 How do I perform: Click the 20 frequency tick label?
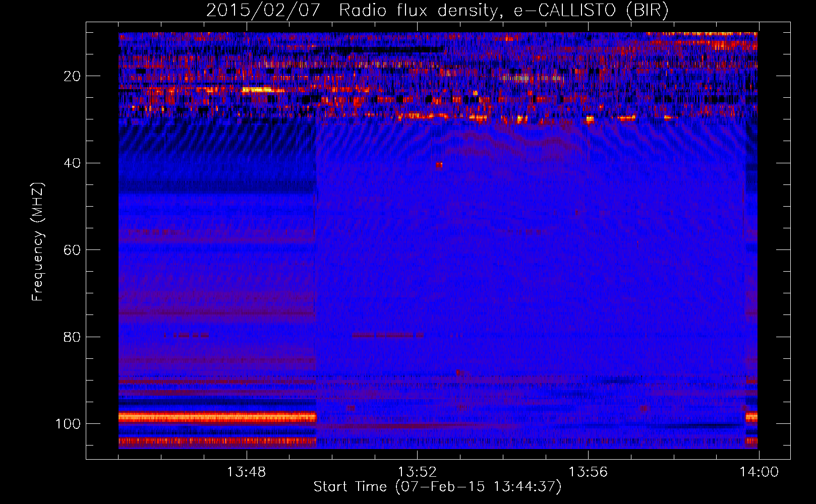point(72,76)
